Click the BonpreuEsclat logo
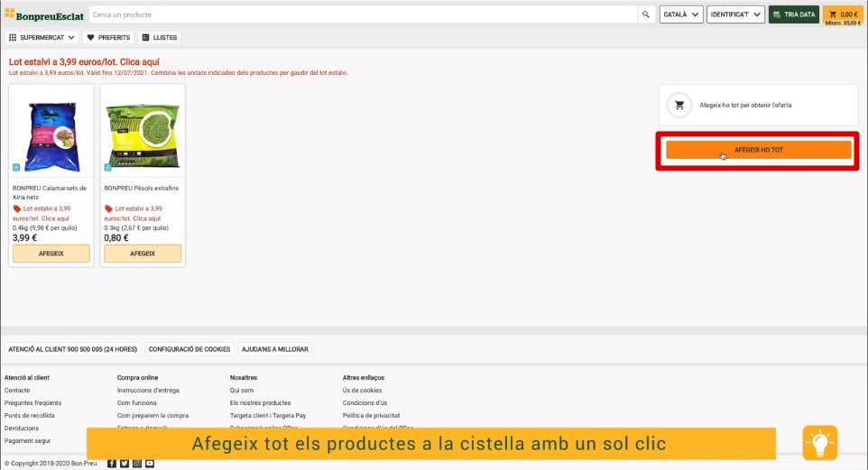The height and width of the screenshot is (470, 868). point(44,15)
